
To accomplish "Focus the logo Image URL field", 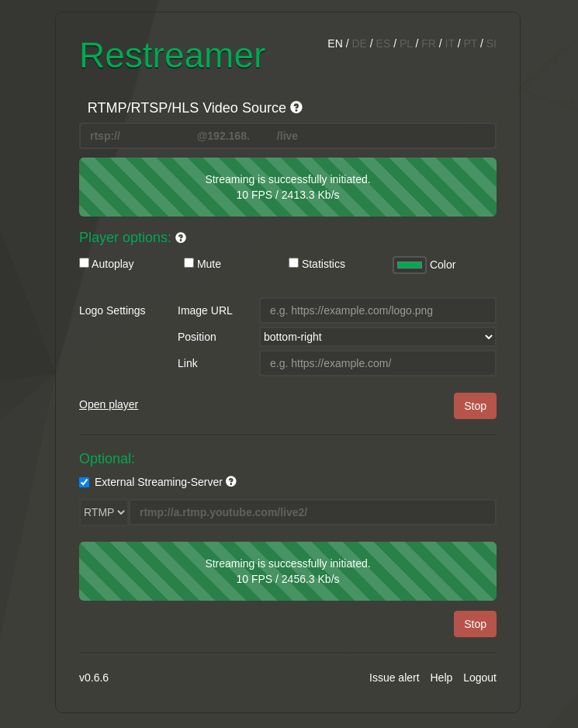I will [377, 310].
